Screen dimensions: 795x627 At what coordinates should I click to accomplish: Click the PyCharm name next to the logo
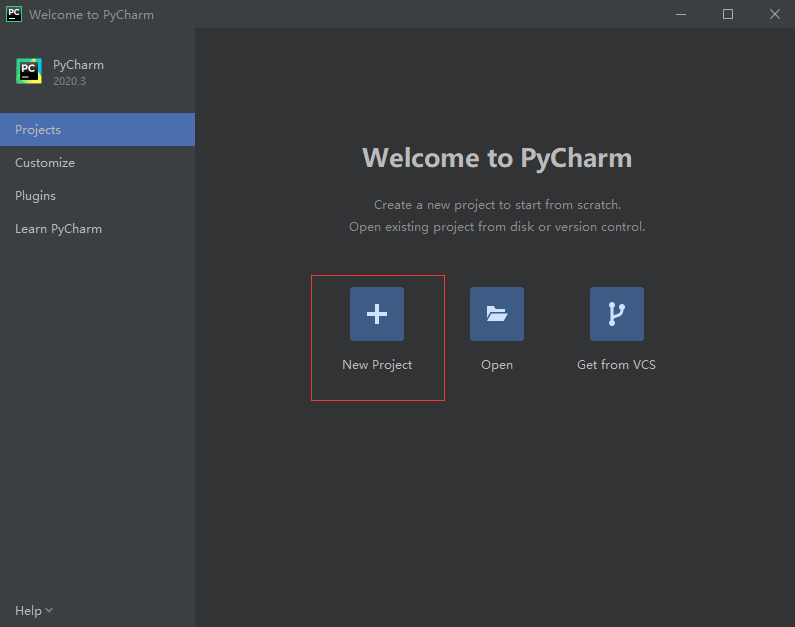[x=78, y=65]
